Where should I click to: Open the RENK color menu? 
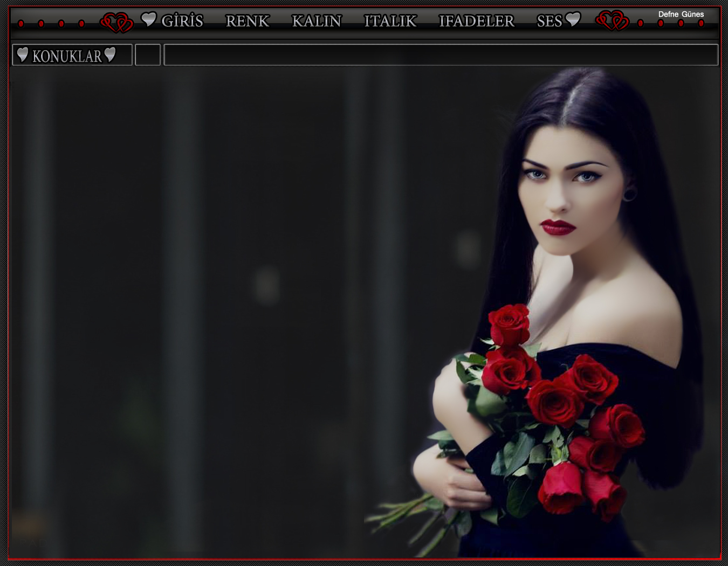click(248, 21)
